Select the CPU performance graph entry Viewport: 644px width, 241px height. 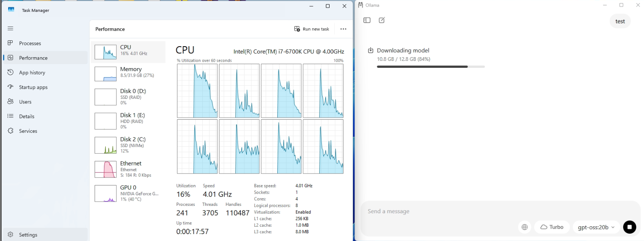point(128,52)
